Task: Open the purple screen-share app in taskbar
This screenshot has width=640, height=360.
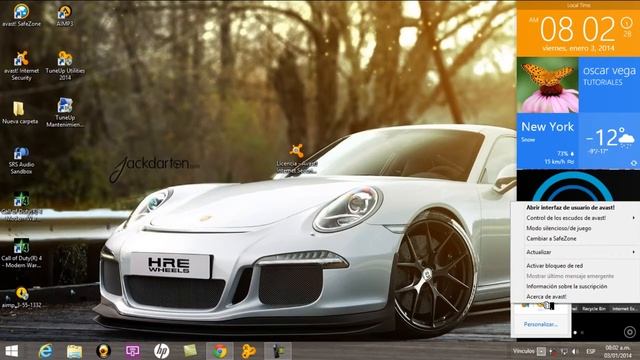Action: [133, 351]
